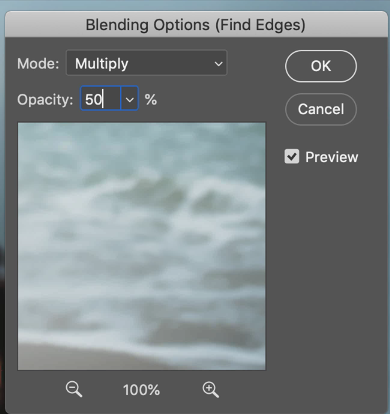Uncheck the Preview checkbox
This screenshot has height=414, width=390.
[292, 157]
